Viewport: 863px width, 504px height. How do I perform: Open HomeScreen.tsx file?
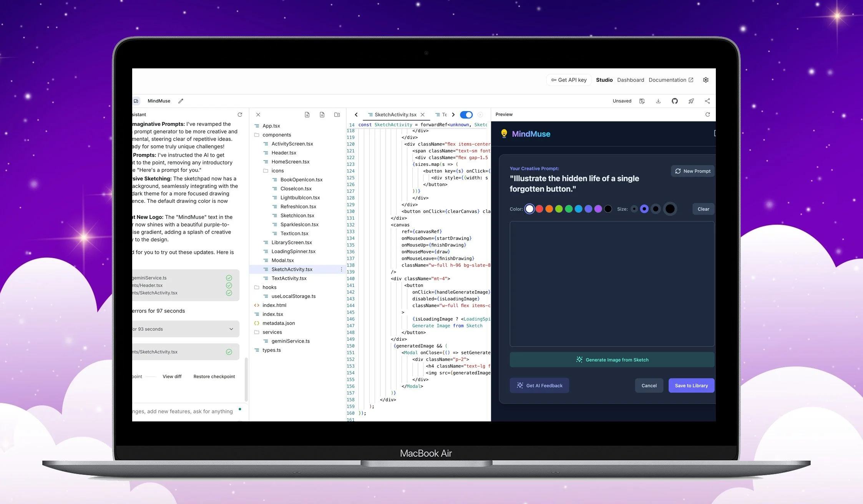tap(290, 162)
